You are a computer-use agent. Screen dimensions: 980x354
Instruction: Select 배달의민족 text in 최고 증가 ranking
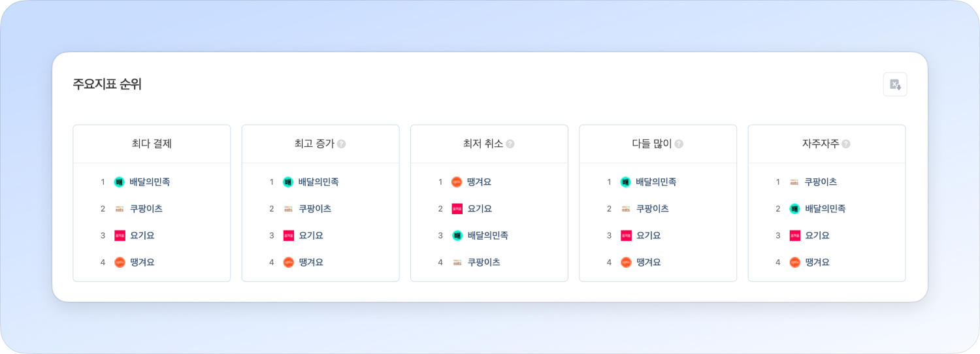point(318,182)
